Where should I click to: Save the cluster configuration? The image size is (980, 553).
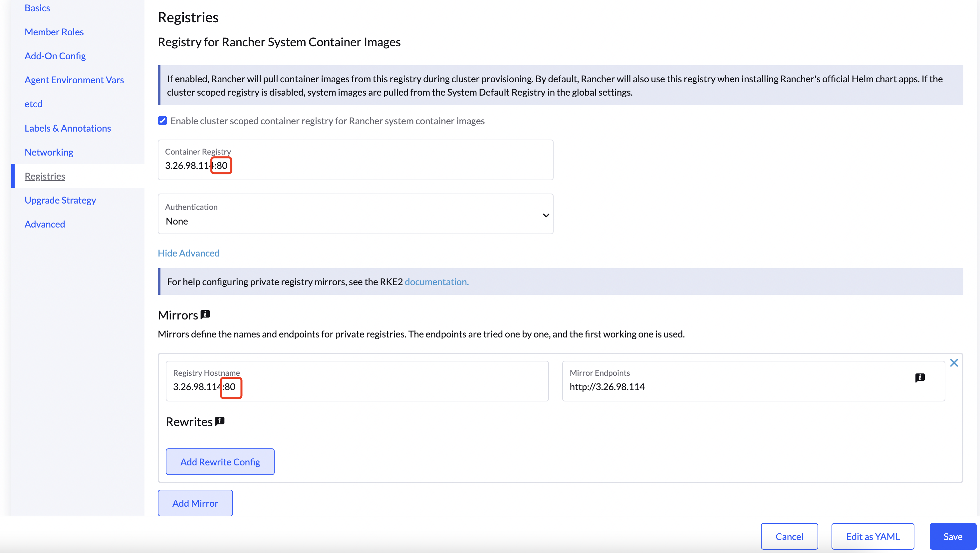coord(953,536)
